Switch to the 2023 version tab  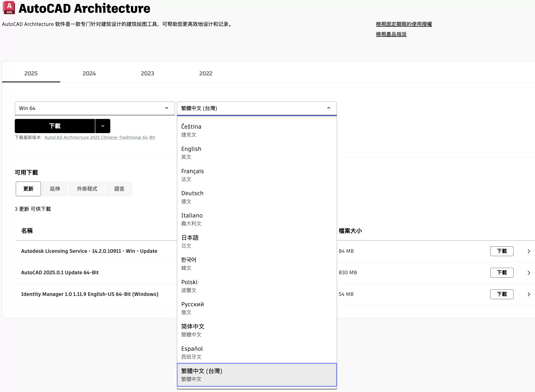(x=147, y=73)
